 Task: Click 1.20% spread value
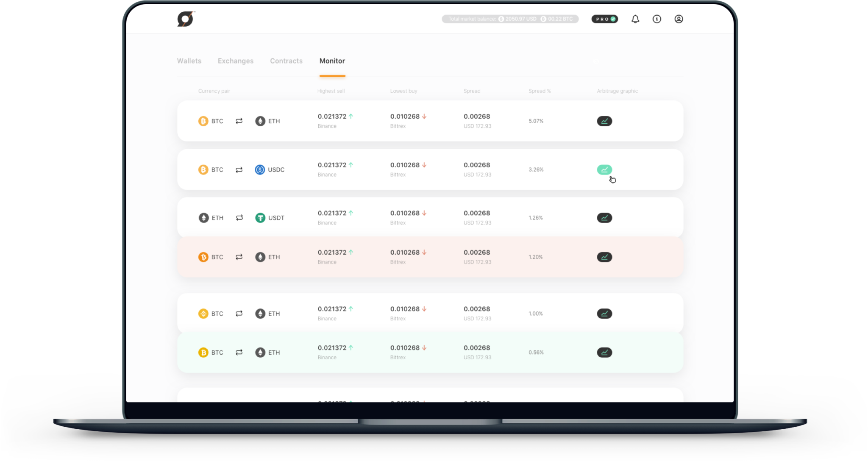tap(535, 257)
